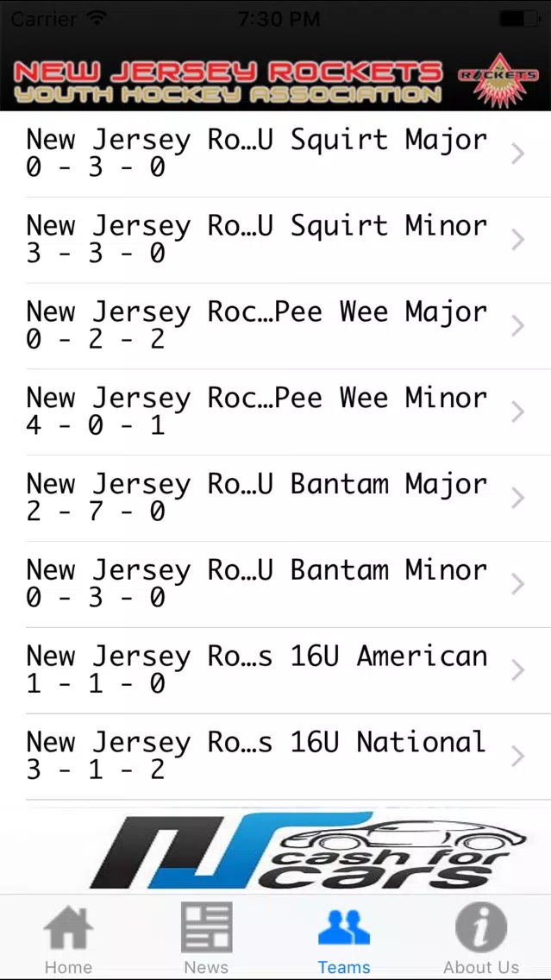Click the 3 - 3 - 0 record

pyautogui.click(x=96, y=253)
